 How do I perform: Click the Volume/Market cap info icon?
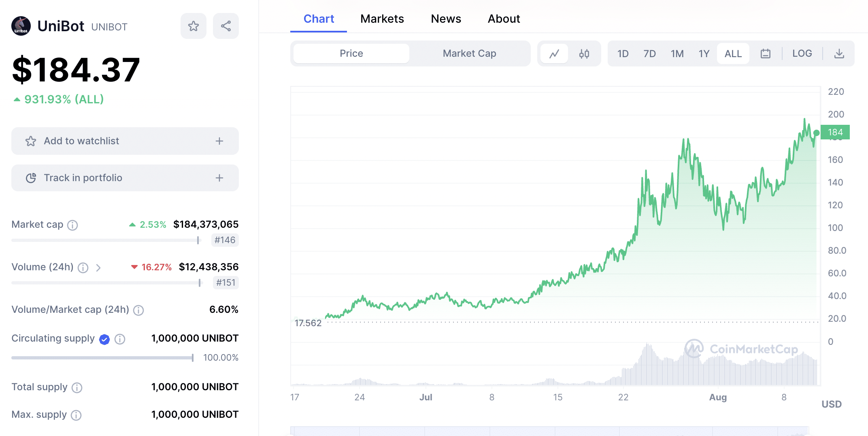tap(138, 310)
